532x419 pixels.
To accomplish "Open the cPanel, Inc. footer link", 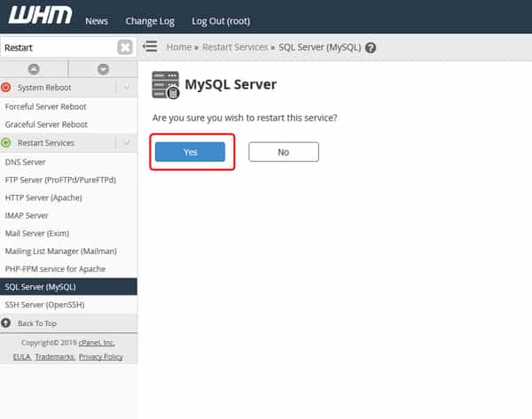I will [x=97, y=343].
